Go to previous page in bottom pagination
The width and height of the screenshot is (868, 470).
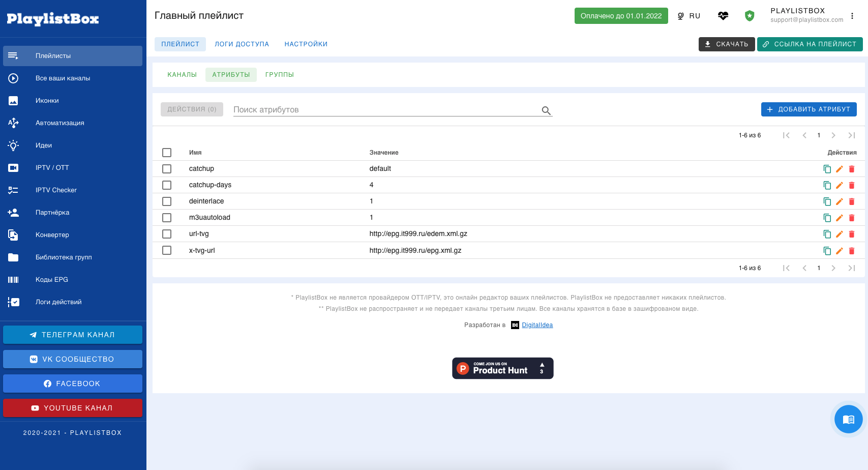pos(804,268)
